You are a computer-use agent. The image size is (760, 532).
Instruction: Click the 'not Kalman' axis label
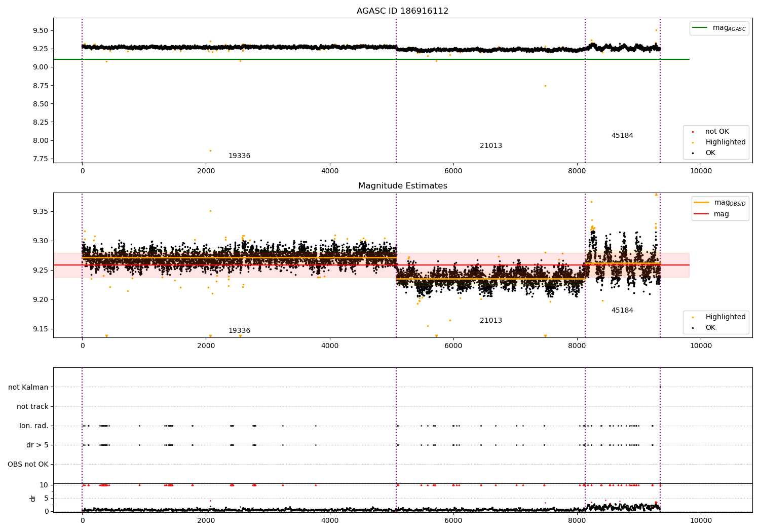click(x=28, y=388)
